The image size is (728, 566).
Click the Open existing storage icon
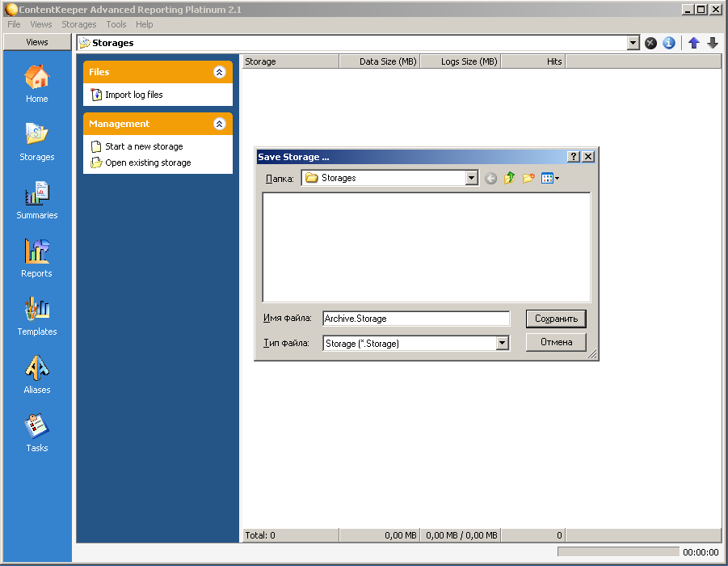point(96,163)
